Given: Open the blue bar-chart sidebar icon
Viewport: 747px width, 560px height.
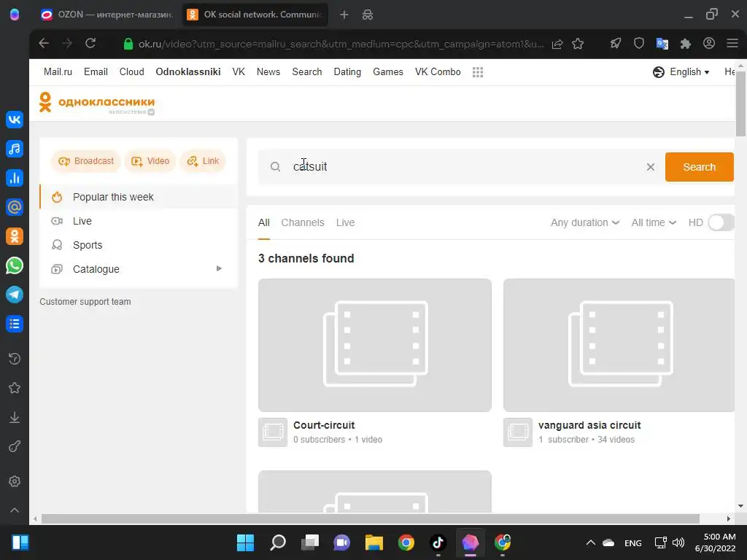Looking at the screenshot, I should pos(15,178).
